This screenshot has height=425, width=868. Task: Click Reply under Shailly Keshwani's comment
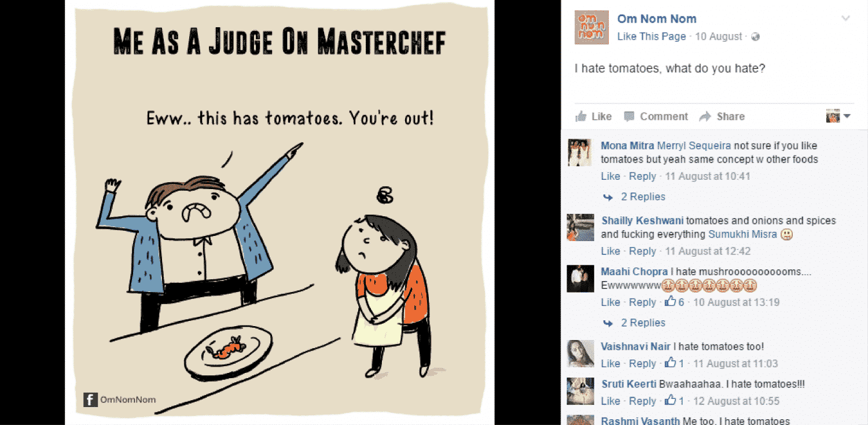point(642,251)
